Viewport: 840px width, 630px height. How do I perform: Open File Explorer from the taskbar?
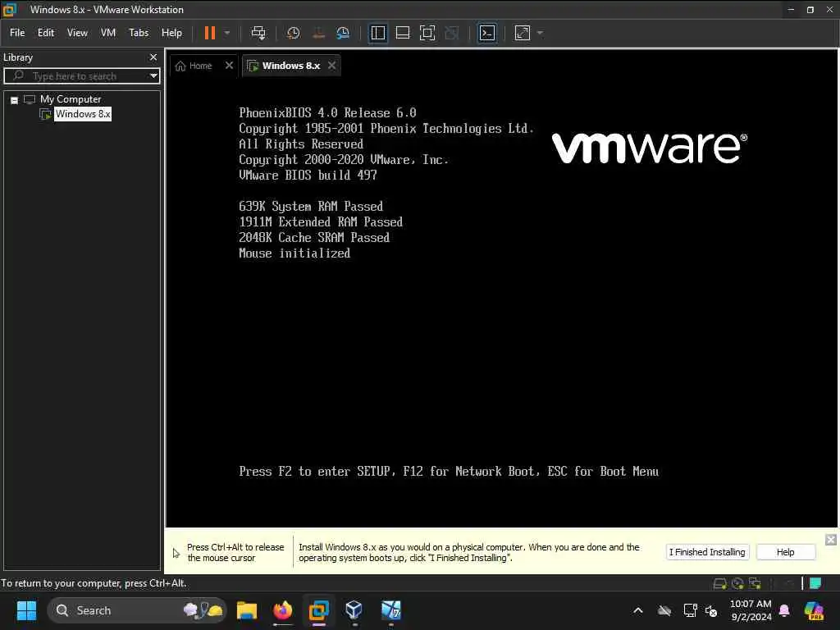(247, 610)
